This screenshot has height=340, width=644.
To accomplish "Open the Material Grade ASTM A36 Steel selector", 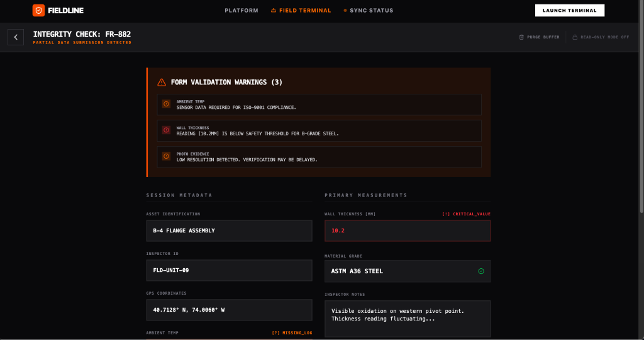I will tap(407, 271).
